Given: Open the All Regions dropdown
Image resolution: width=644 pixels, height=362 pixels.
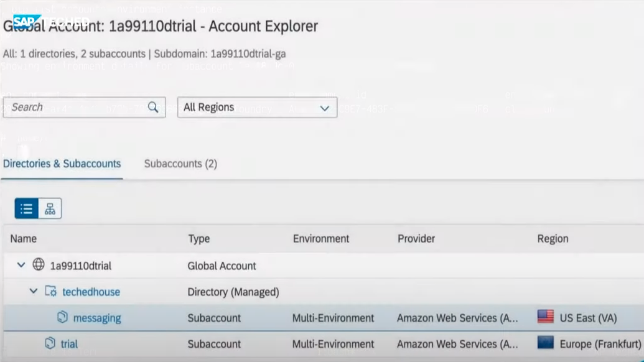Looking at the screenshot, I should (x=257, y=108).
